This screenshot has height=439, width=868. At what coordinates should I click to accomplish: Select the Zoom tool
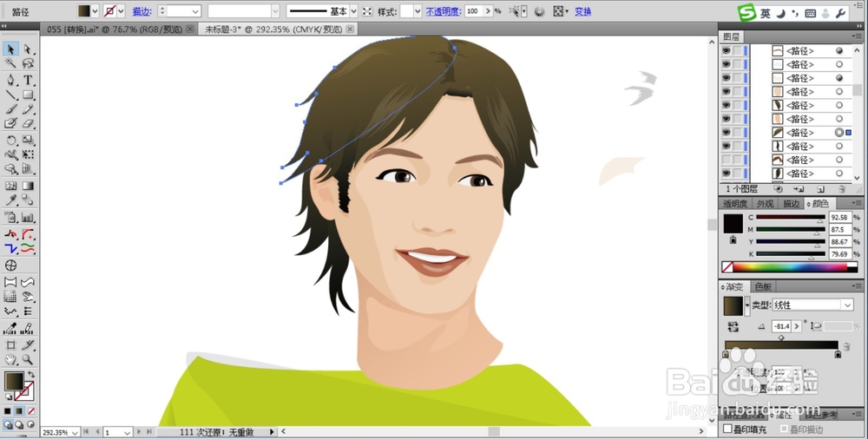coord(28,359)
